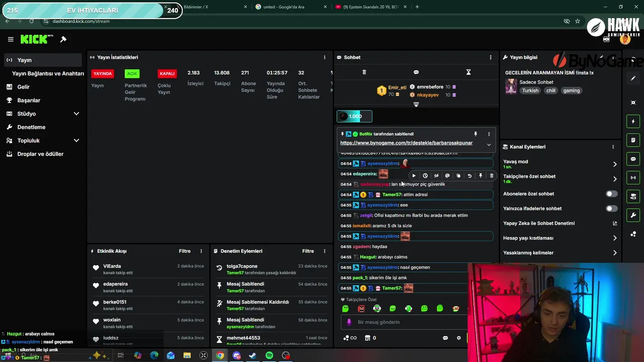Open Hesap yaşı kısıtlaması settings arrow
The height and width of the screenshot is (362, 644).
point(615,238)
